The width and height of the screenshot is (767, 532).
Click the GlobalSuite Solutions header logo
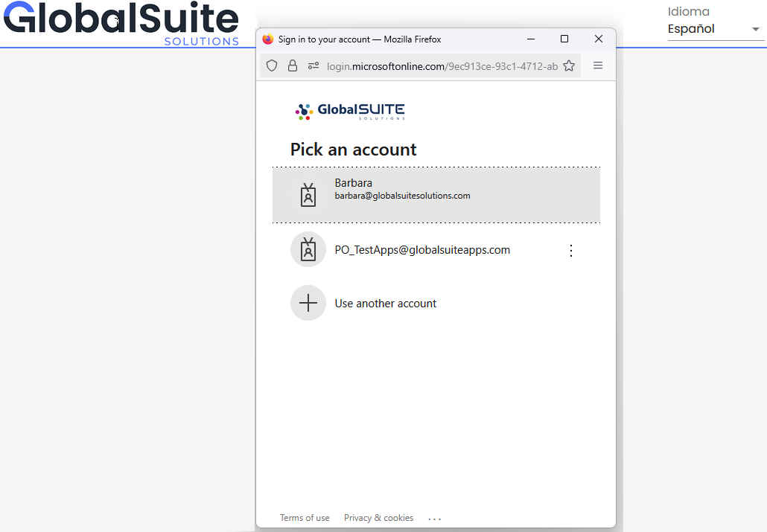[121, 24]
